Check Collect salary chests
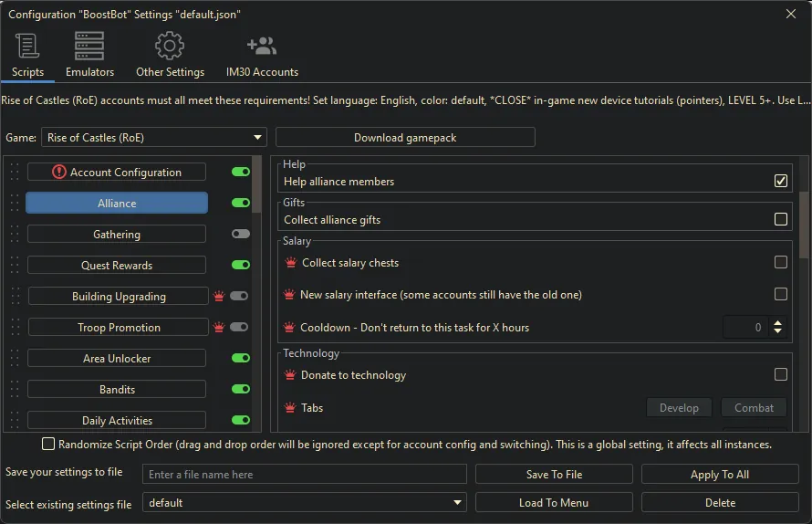 coord(780,262)
